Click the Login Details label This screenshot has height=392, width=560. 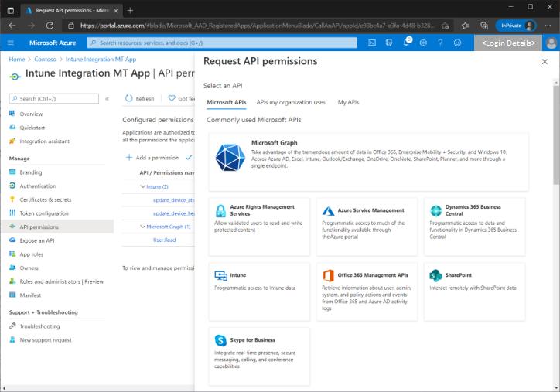coord(508,43)
